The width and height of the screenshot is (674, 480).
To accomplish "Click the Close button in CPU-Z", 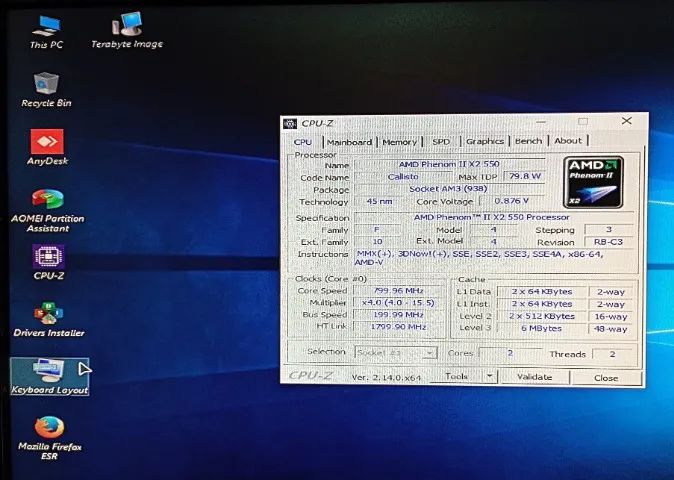I will 606,378.
